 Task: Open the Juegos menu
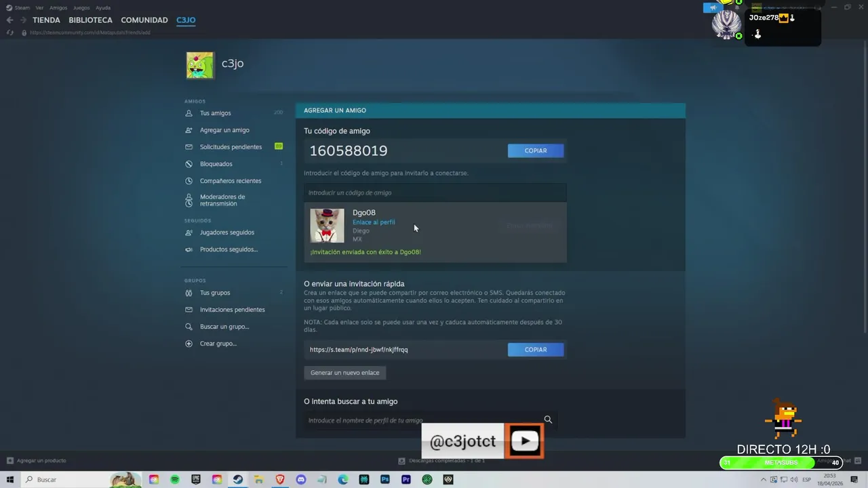(x=81, y=8)
